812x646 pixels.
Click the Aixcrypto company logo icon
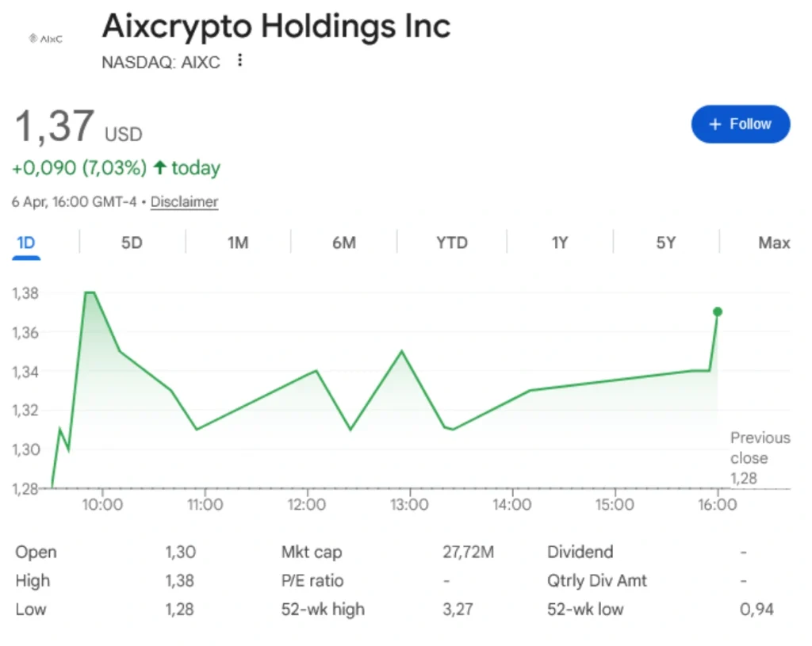[x=45, y=38]
